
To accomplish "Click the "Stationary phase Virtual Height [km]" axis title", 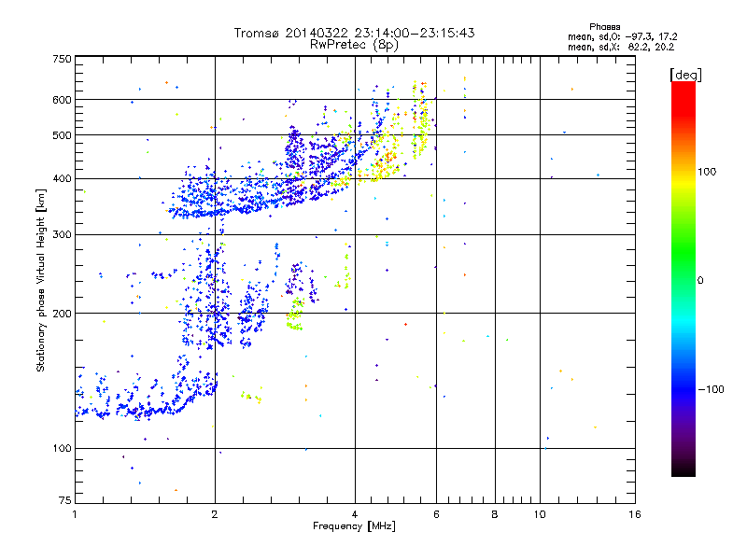I will (x=40, y=281).
